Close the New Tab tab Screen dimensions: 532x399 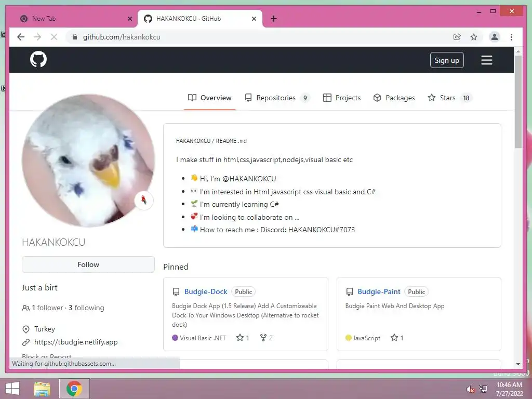point(129,19)
